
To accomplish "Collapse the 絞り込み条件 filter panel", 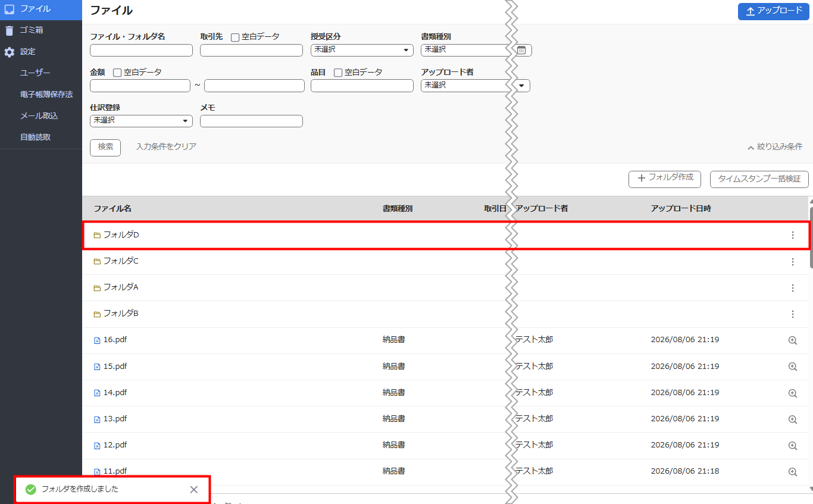I will pyautogui.click(x=775, y=147).
